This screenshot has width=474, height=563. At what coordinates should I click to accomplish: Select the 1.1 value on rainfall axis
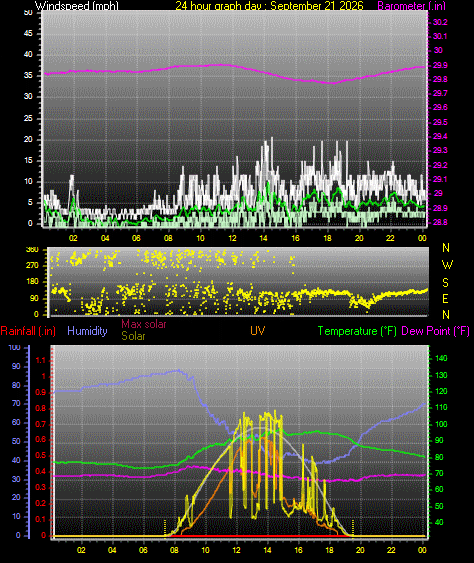pos(41,360)
